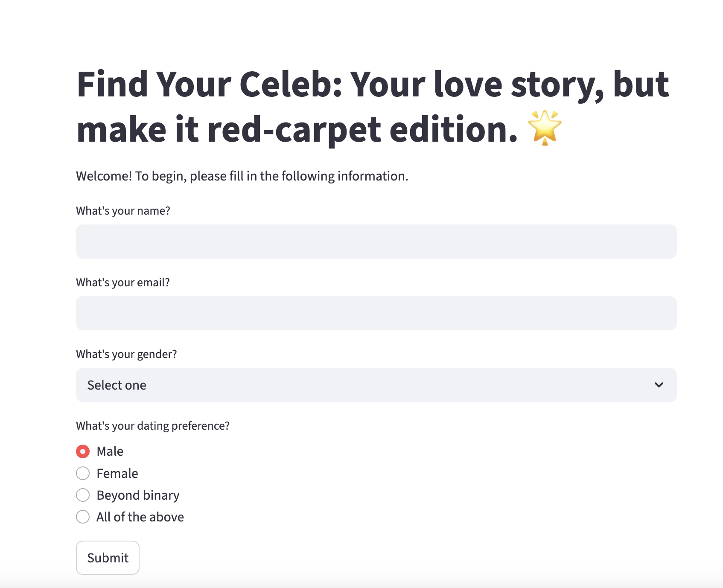Viewport: 723px width, 588px height.
Task: Select the Female radio button
Action: (83, 473)
